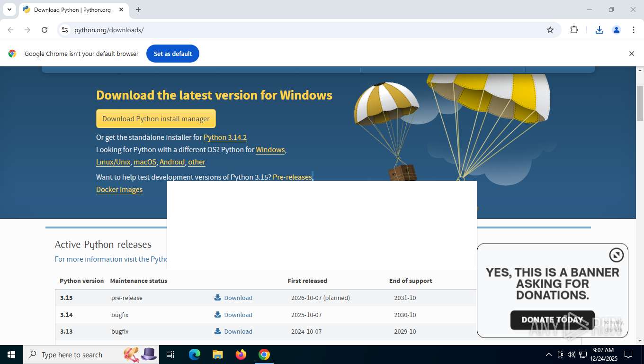Screen dimensions: 644x364
Task: Follow the Linux/Unix link
Action: (x=113, y=162)
